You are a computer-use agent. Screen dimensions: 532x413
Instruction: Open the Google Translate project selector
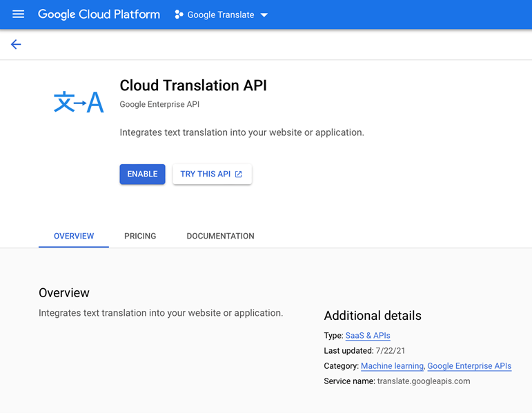pos(221,14)
